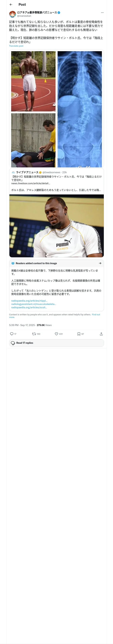
Task: Repost using the retweet icon
Action: click(34, 334)
